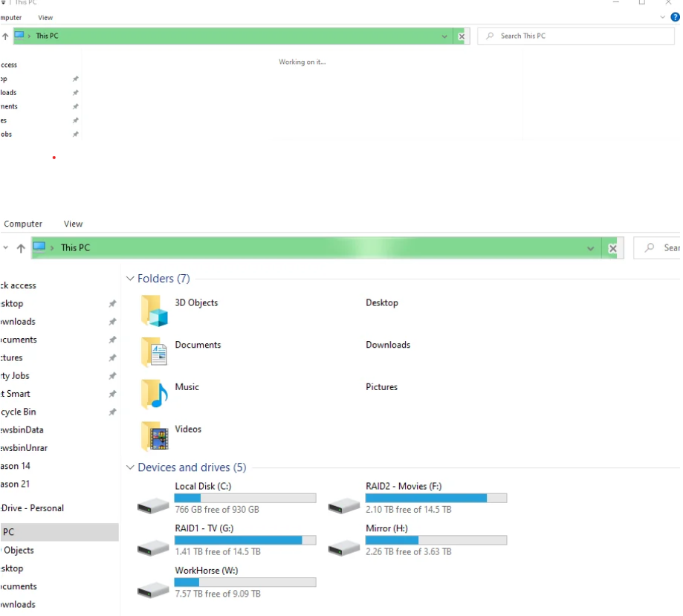The width and height of the screenshot is (683, 616).
Task: Unpin the Downloads entry in the lower sidebar
Action: (112, 322)
